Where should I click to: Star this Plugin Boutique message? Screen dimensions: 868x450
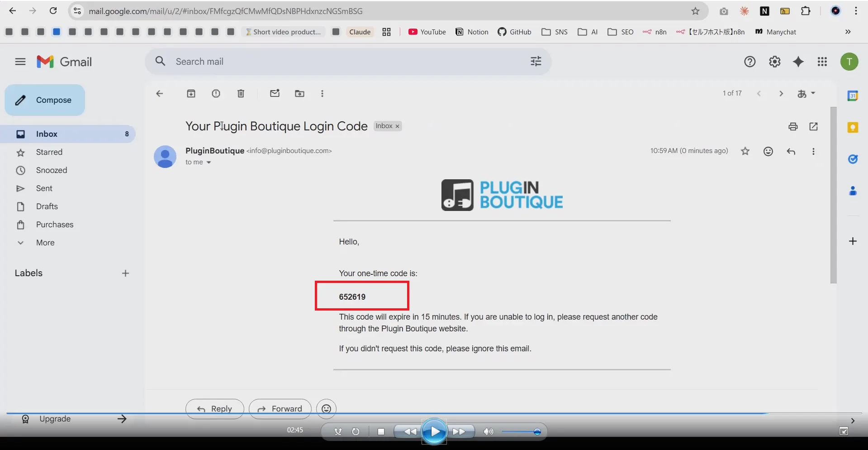tap(745, 152)
